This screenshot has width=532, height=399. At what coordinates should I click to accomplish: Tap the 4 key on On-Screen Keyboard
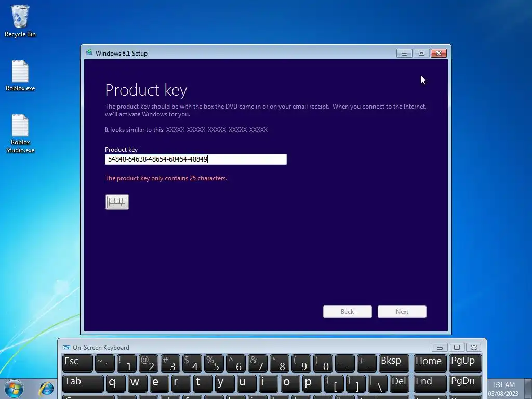pos(192,363)
